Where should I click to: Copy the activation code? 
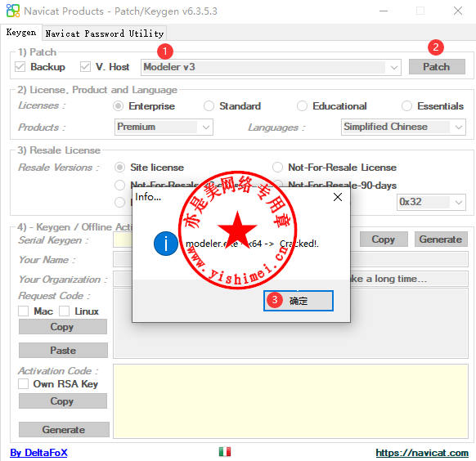63,401
